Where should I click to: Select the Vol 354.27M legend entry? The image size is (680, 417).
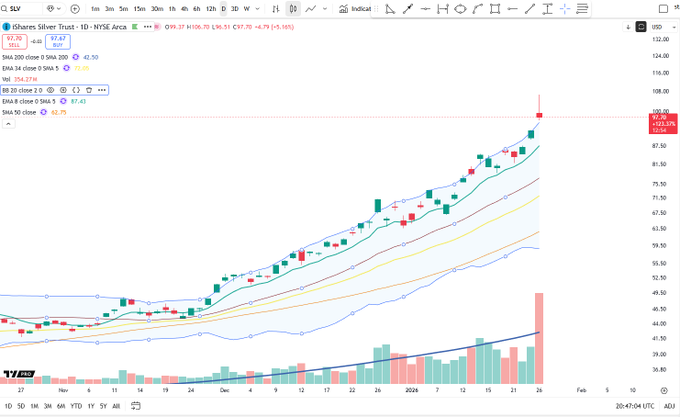(x=20, y=79)
